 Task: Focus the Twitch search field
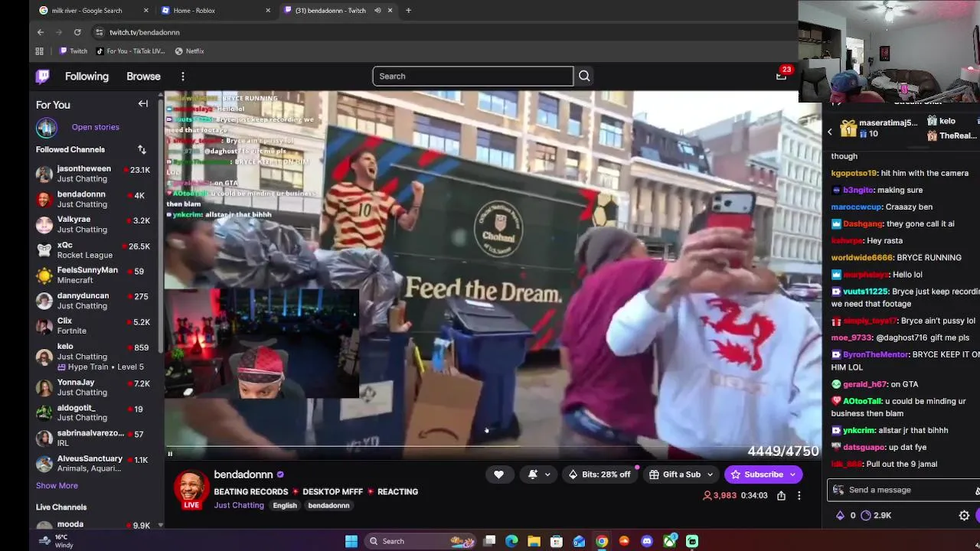coord(472,76)
